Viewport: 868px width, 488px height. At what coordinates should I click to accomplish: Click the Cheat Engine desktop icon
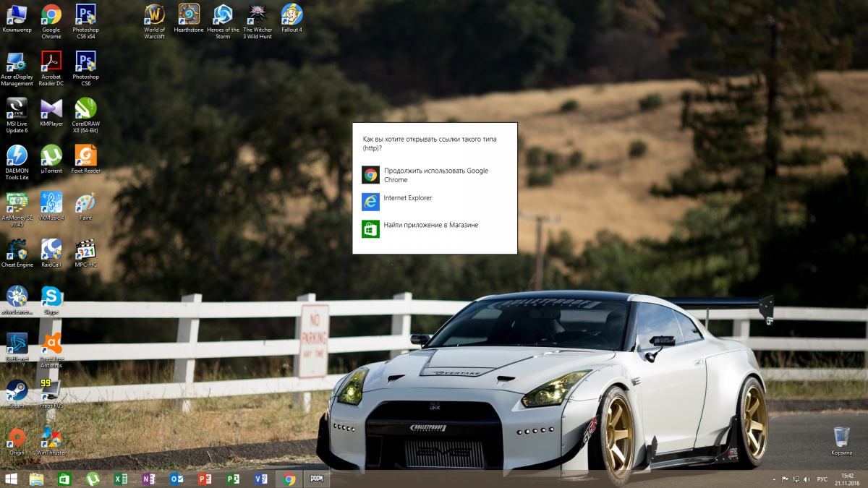(x=17, y=250)
